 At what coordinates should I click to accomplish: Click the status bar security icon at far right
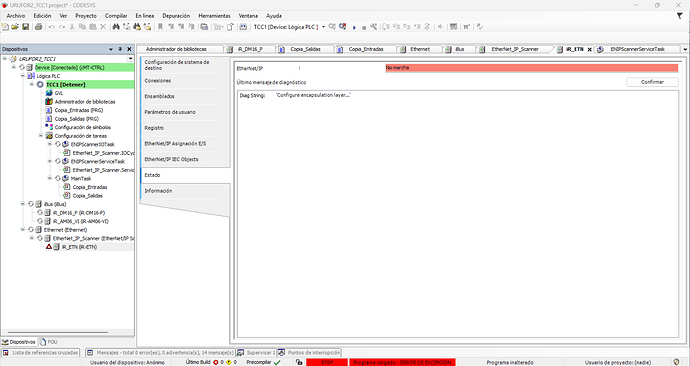[677, 362]
